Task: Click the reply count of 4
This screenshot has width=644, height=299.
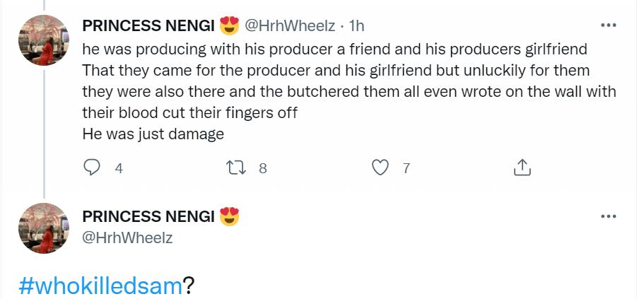Action: coord(119,168)
